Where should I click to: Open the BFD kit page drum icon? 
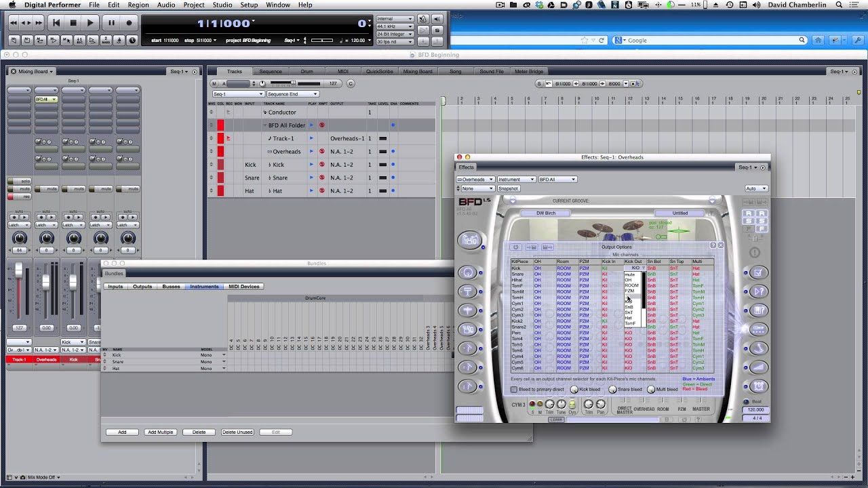pyautogui.click(x=471, y=240)
